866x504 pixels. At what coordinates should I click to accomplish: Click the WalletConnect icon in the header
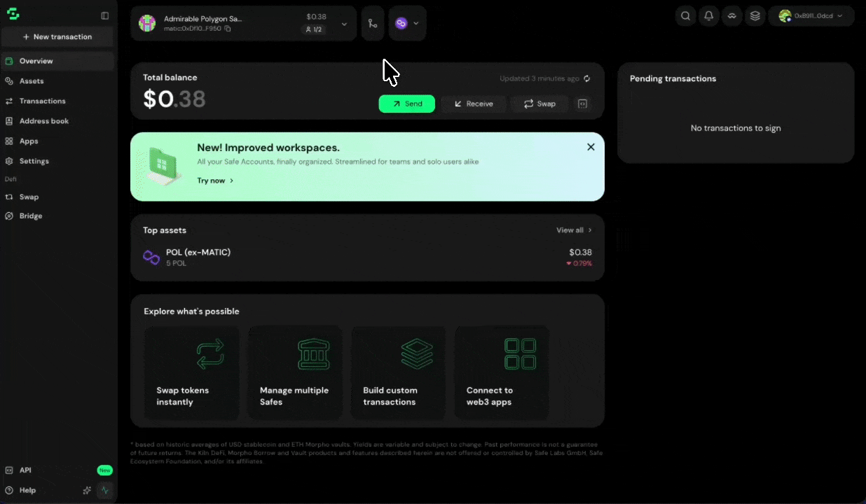tap(732, 16)
